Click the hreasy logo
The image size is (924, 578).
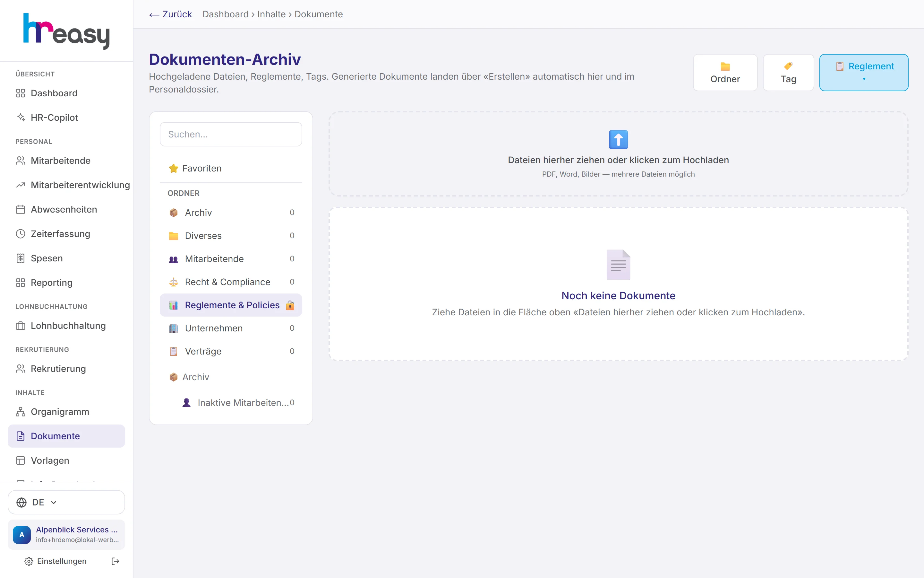(x=66, y=31)
